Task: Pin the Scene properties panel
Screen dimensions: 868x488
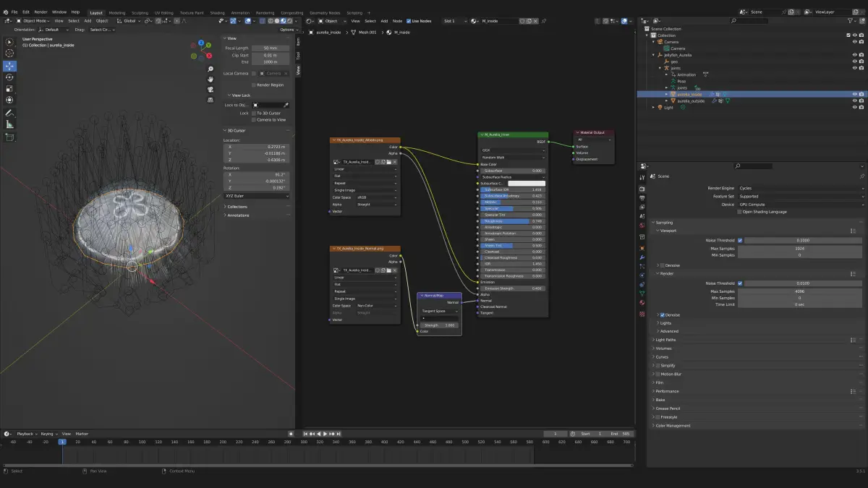Action: tap(861, 176)
